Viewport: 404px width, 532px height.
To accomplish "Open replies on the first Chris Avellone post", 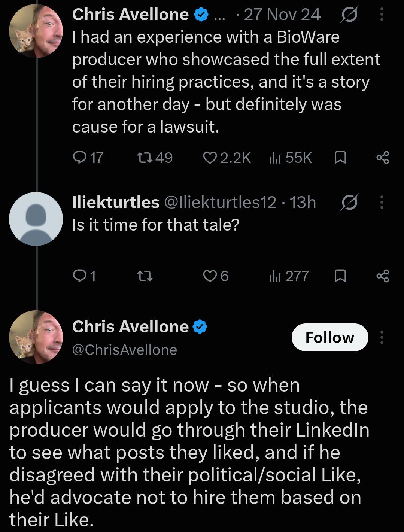I will [88, 158].
